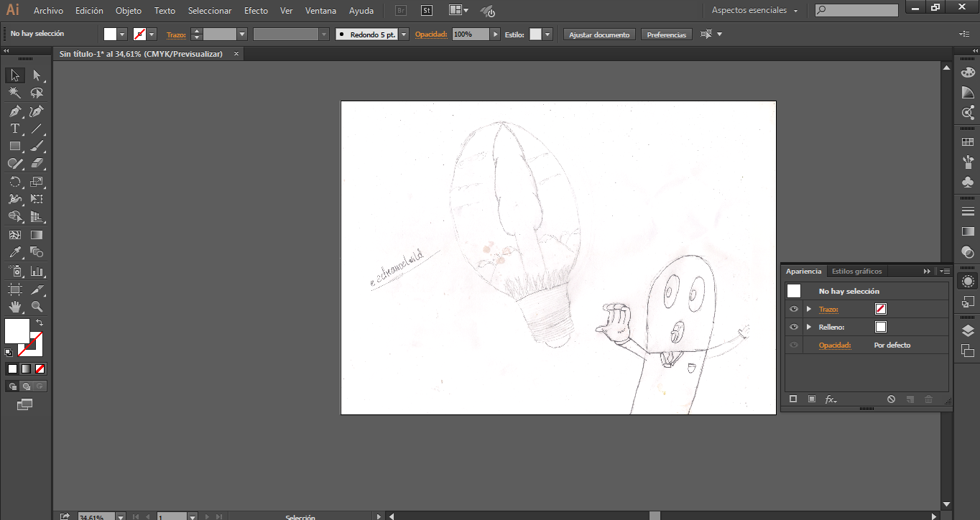Screen dimensions: 980x520
Task: Hide the Trazo attribute visibility
Action: [794, 309]
